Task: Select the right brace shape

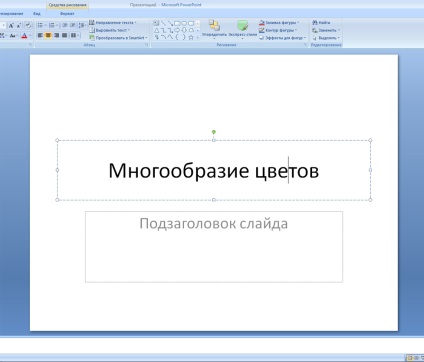Action: pyautogui.click(x=184, y=37)
